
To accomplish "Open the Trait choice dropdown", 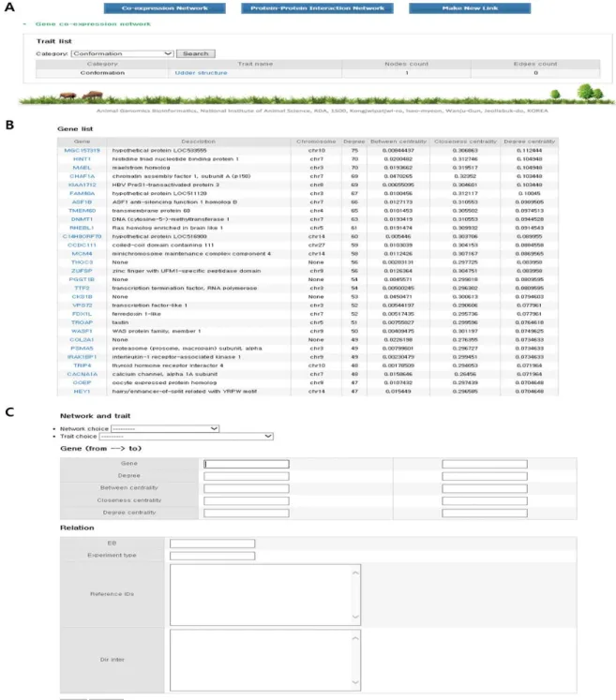I will point(186,436).
